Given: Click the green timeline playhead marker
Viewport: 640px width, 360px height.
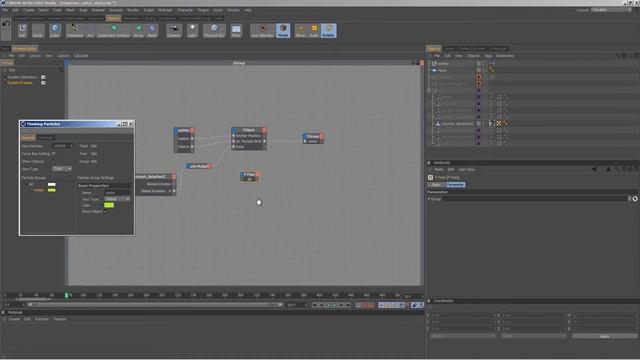Looking at the screenshot, I should (x=66, y=295).
